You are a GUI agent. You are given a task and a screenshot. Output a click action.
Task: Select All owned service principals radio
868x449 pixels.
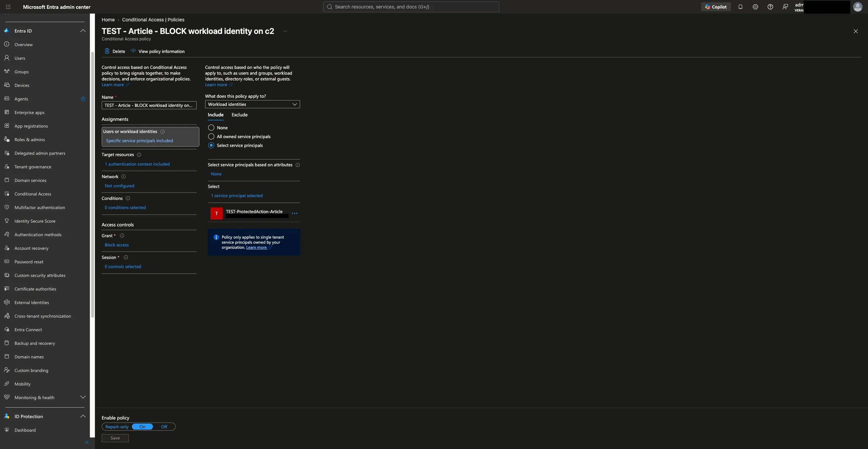pos(211,137)
